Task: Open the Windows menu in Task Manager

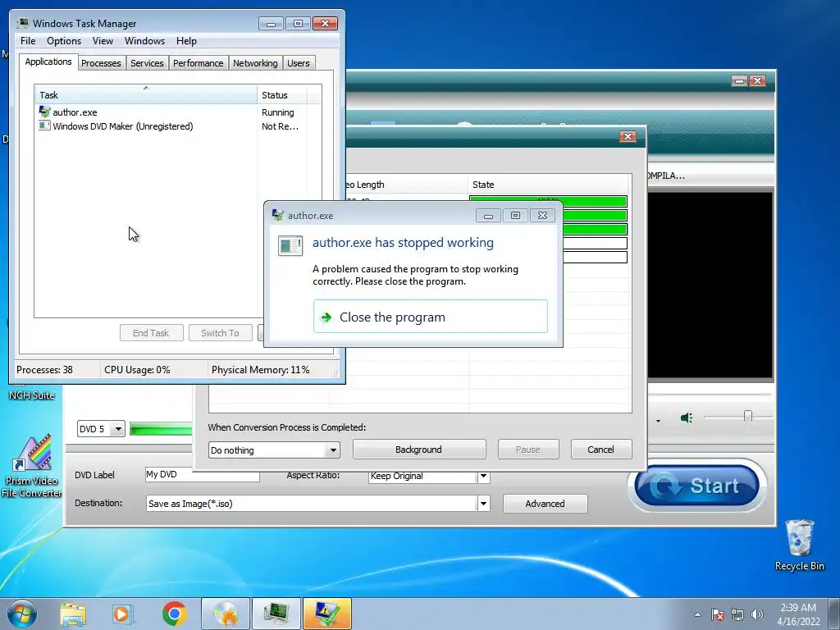Action: click(x=144, y=41)
